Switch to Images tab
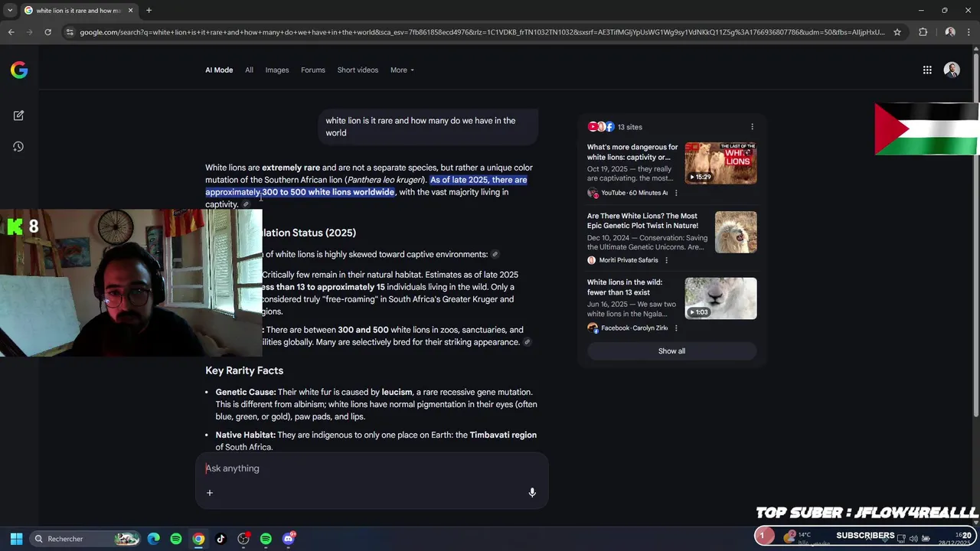This screenshot has height=551, width=980. coord(277,70)
